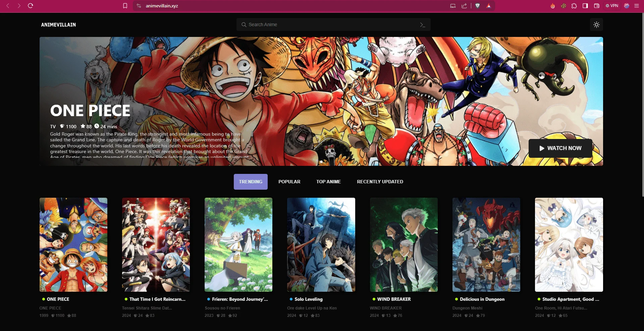Image resolution: width=644 pixels, height=331 pixels.
Task: Open the WIND BREAKER poster thumbnail
Action: pyautogui.click(x=404, y=245)
